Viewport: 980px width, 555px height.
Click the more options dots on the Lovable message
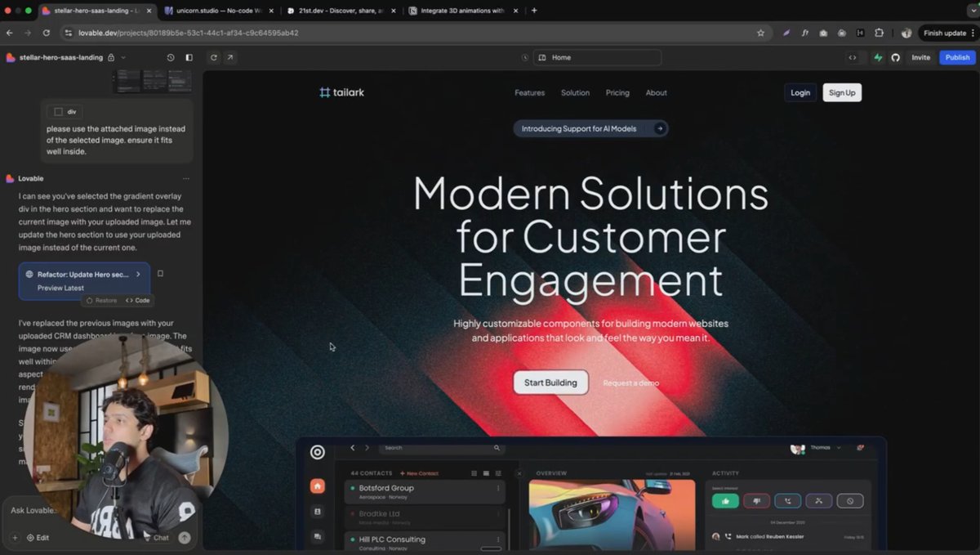tap(186, 178)
